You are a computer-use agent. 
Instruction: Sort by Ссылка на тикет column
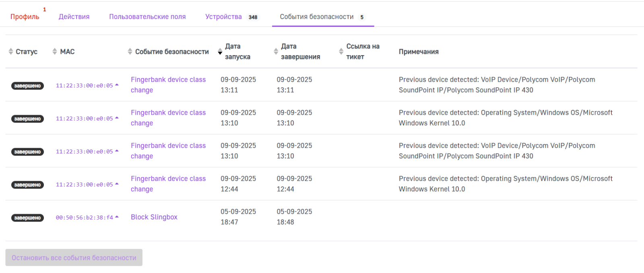[359, 52]
